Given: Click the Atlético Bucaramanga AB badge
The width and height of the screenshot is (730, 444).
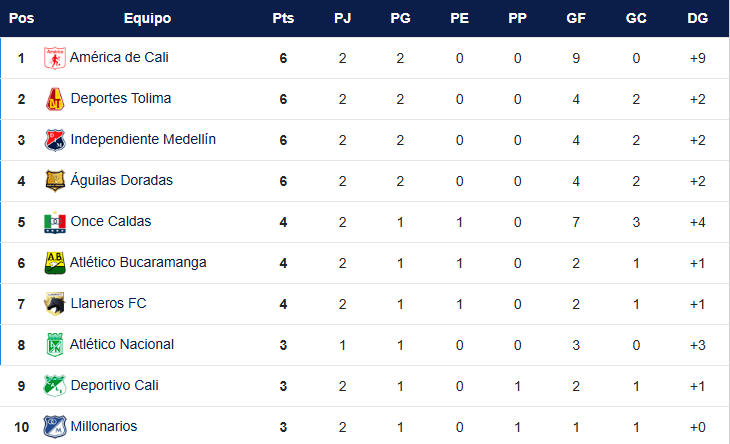Looking at the screenshot, I should pos(55,263).
